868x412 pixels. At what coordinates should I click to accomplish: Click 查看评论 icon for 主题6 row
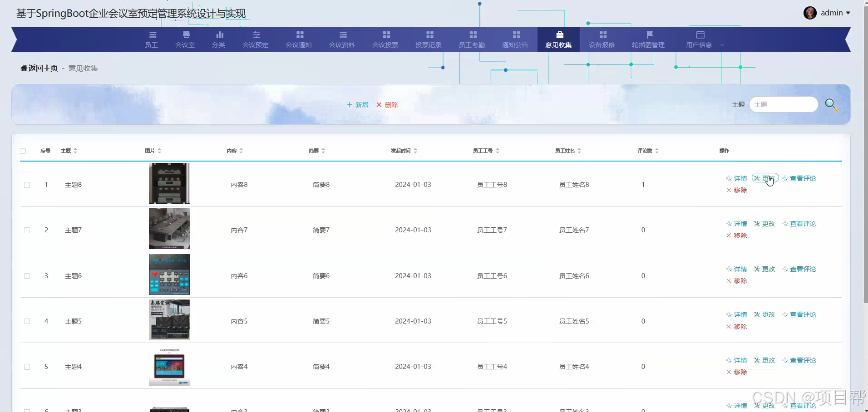(x=785, y=269)
